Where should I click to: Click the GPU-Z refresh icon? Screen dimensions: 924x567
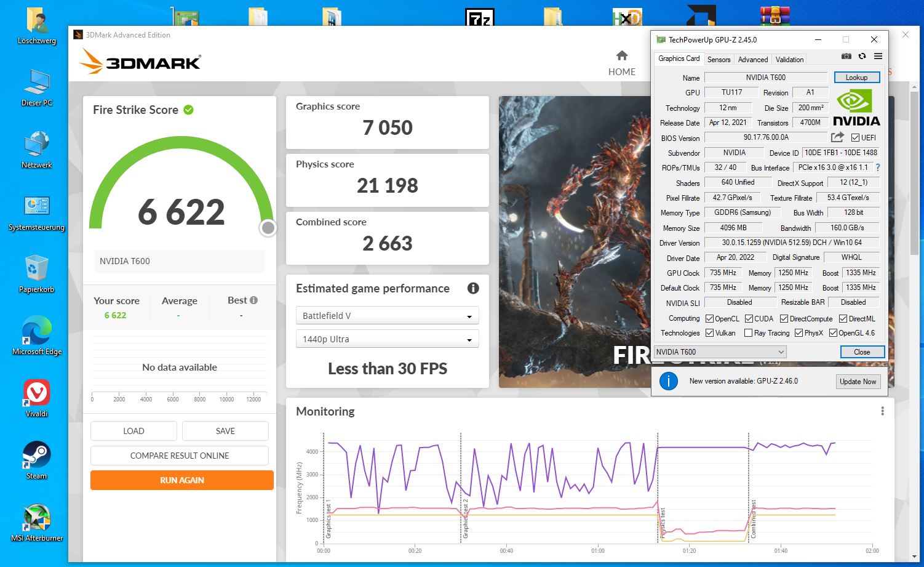862,57
